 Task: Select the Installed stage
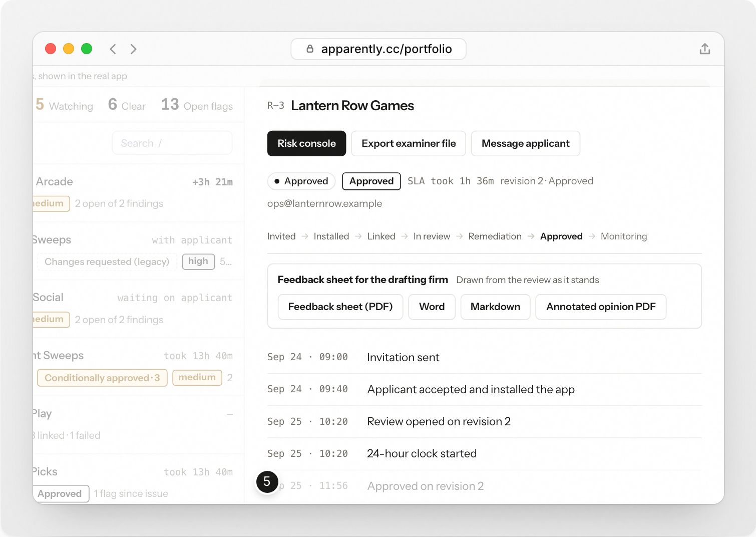point(331,236)
